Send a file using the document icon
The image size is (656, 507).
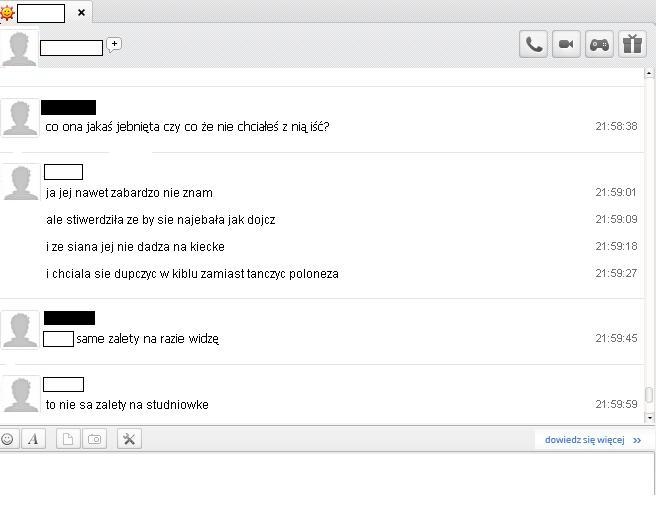(68, 439)
